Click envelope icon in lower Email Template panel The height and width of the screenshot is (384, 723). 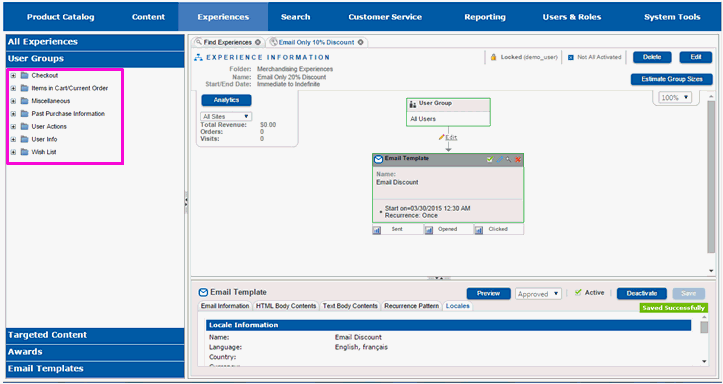tap(203, 292)
